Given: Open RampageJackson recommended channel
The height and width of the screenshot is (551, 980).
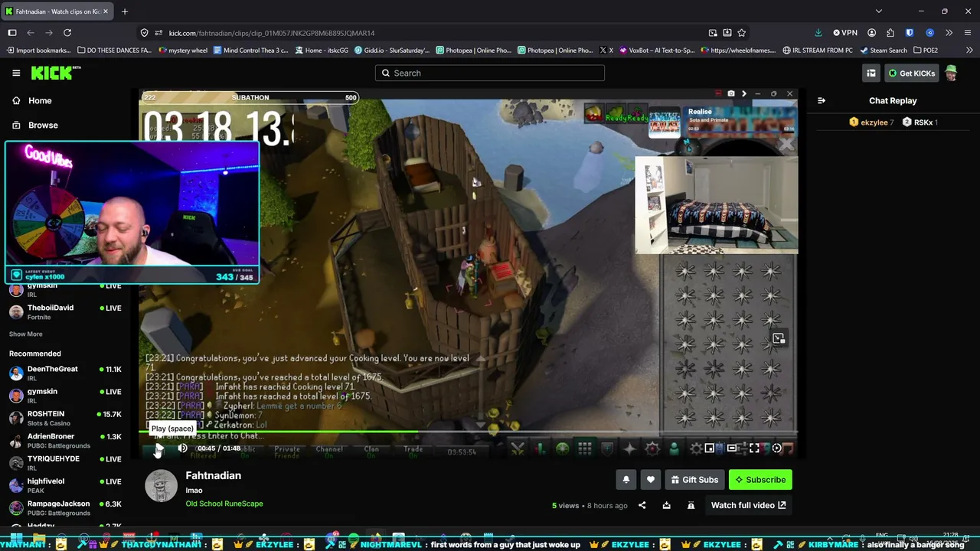Looking at the screenshot, I should tap(66, 508).
